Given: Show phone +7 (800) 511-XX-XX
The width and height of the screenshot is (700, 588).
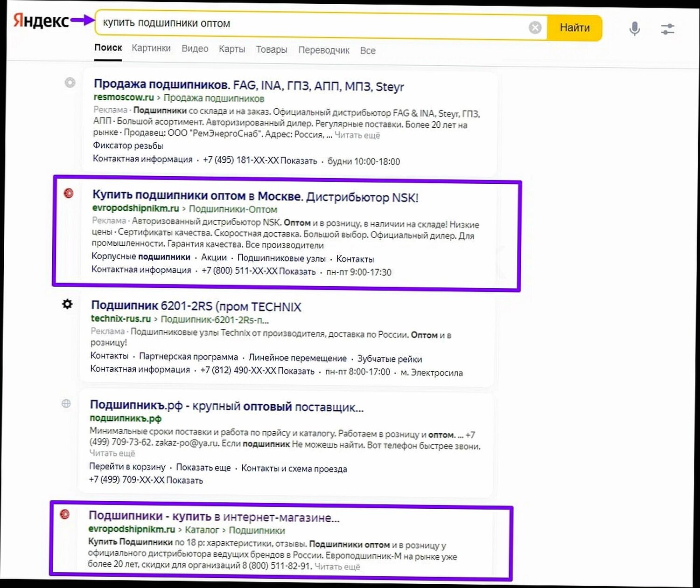Looking at the screenshot, I should tap(259, 271).
